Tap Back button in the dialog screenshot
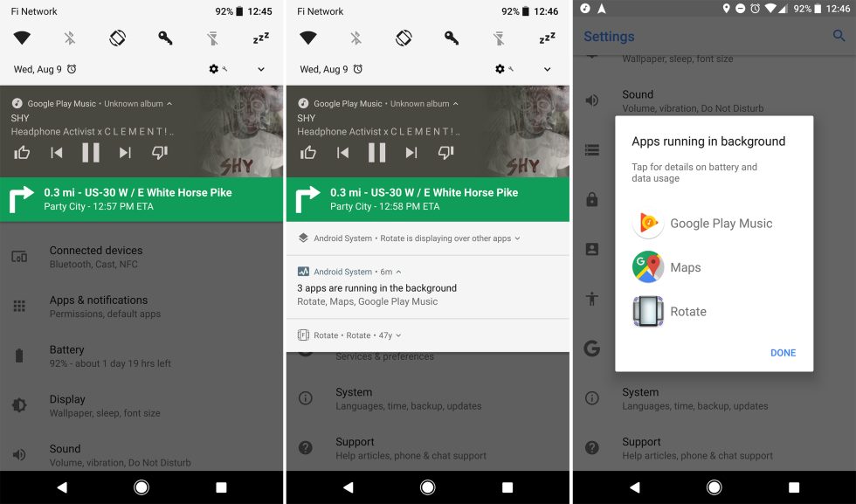 pos(634,487)
